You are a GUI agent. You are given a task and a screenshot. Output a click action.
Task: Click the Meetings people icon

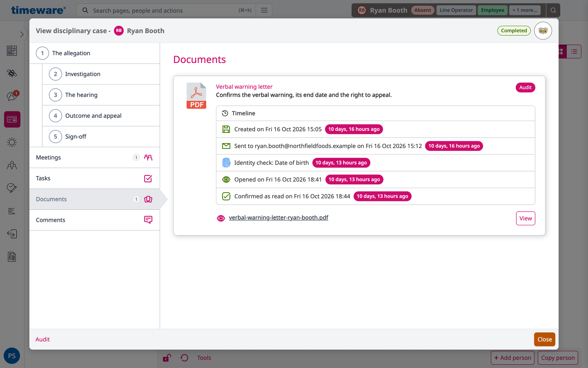pyautogui.click(x=148, y=158)
